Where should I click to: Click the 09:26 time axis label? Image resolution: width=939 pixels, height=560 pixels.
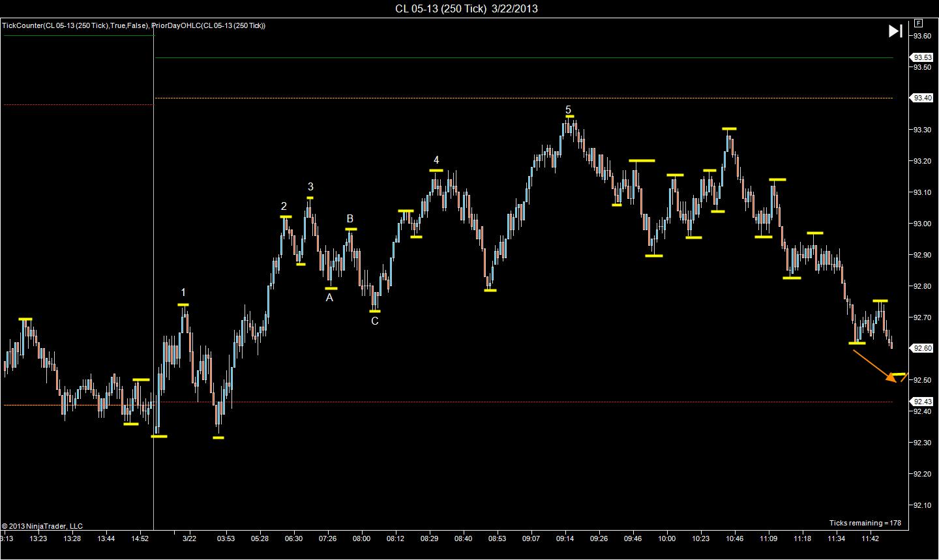coord(599,538)
